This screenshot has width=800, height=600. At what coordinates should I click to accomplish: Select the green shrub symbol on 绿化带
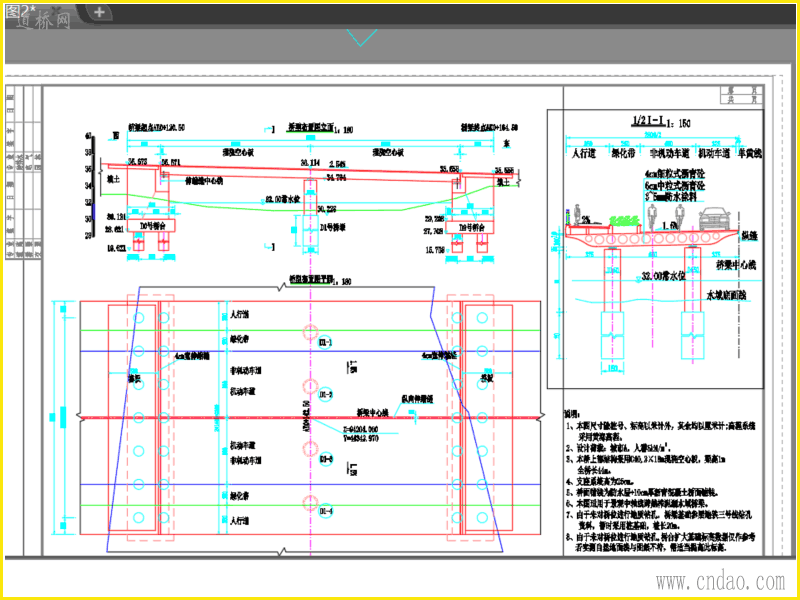pyautogui.click(x=624, y=220)
